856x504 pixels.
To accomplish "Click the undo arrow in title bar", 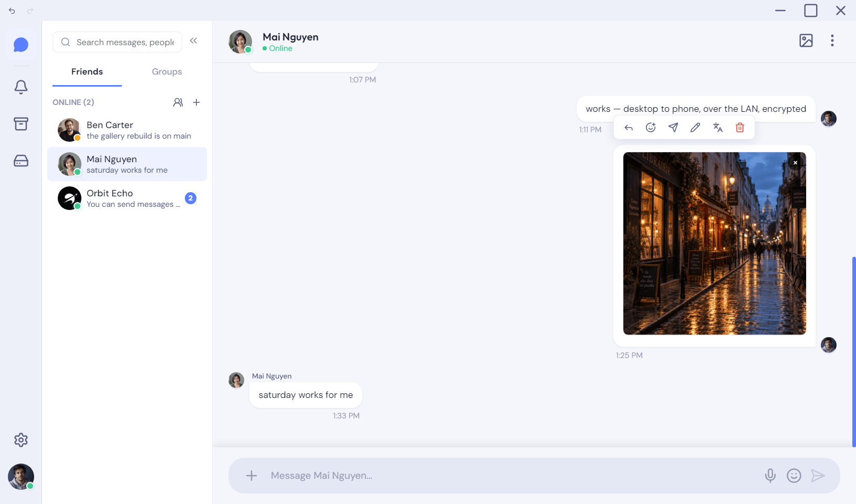I will tap(12, 10).
